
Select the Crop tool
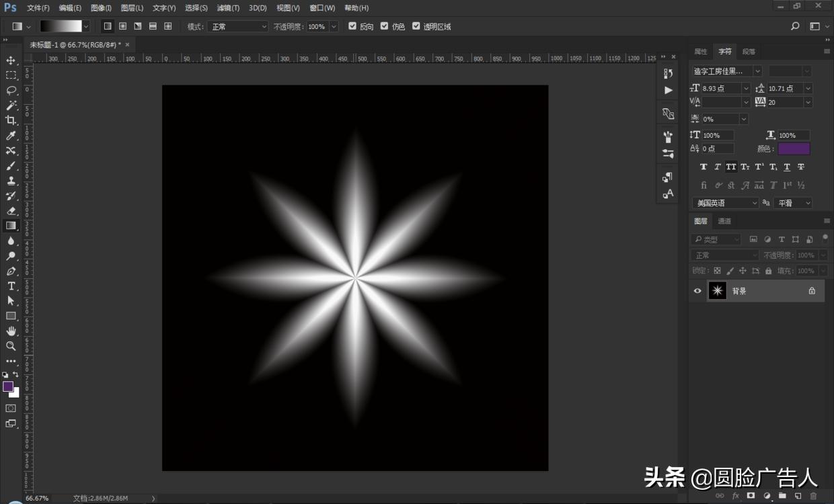pos(11,120)
